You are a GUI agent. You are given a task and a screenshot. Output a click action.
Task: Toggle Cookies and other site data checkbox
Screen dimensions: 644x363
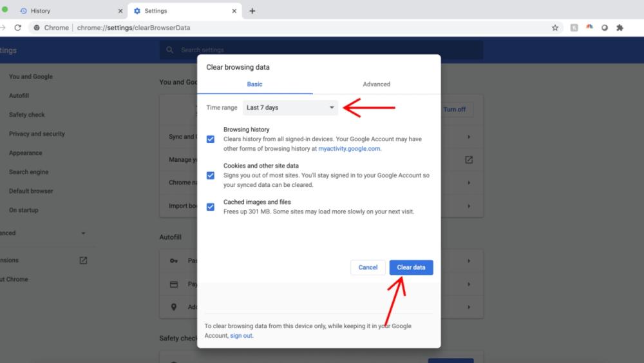point(211,175)
